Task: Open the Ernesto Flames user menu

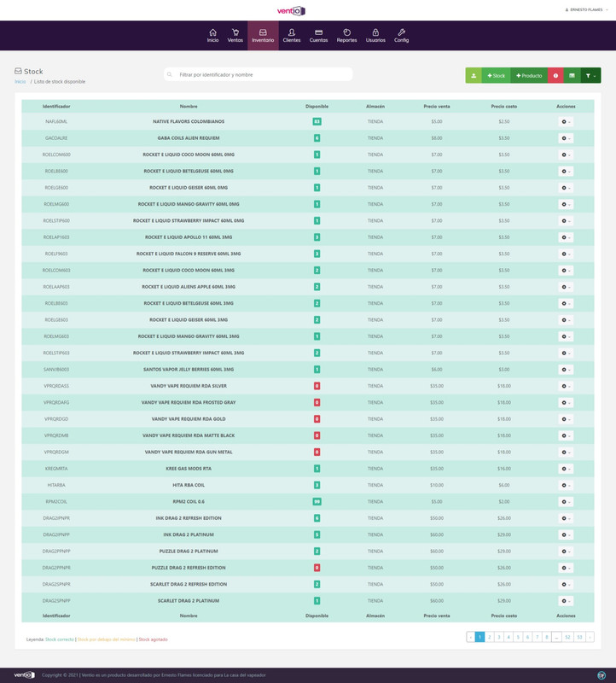Action: pyautogui.click(x=586, y=9)
